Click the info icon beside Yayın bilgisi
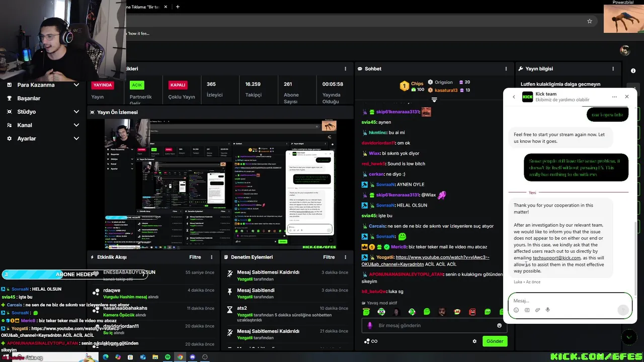The height and width of the screenshot is (362, 644). [633, 71]
